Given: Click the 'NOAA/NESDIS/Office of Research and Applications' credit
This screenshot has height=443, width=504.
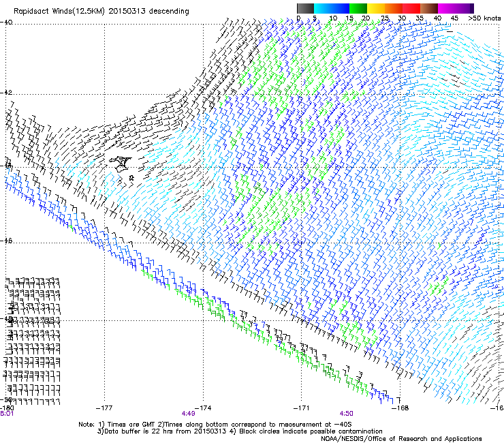Looking at the screenshot, I should 401,439.
